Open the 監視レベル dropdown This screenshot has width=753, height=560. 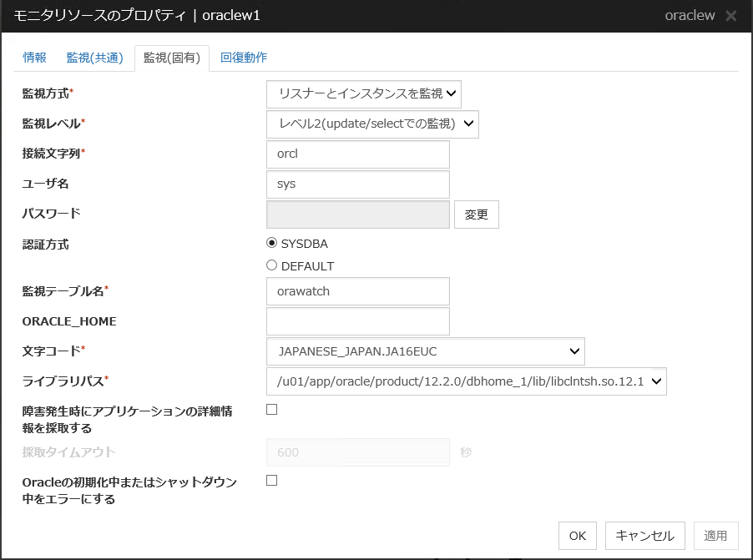click(372, 124)
